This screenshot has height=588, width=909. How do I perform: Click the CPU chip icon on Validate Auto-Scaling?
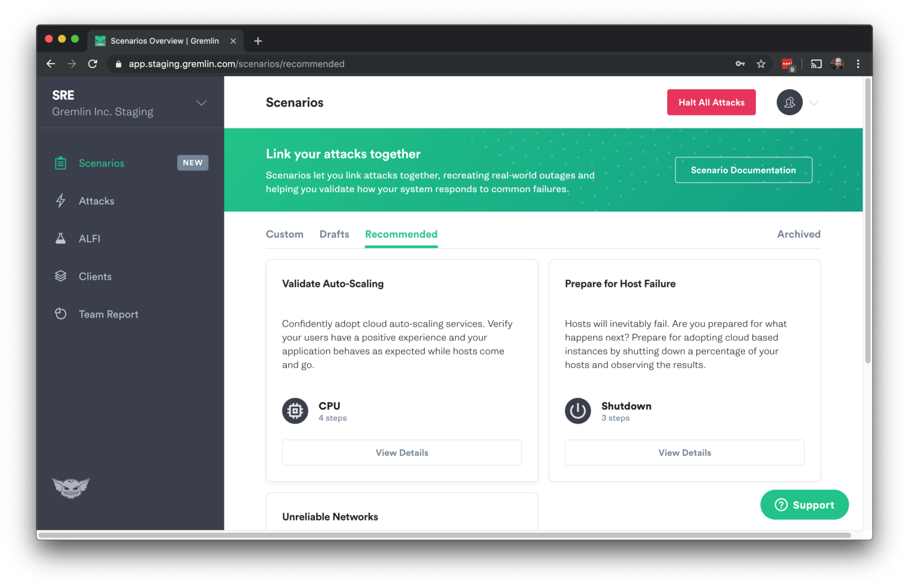(294, 410)
